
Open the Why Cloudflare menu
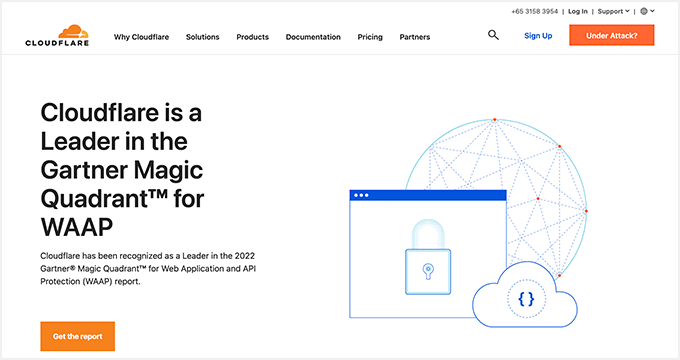141,37
